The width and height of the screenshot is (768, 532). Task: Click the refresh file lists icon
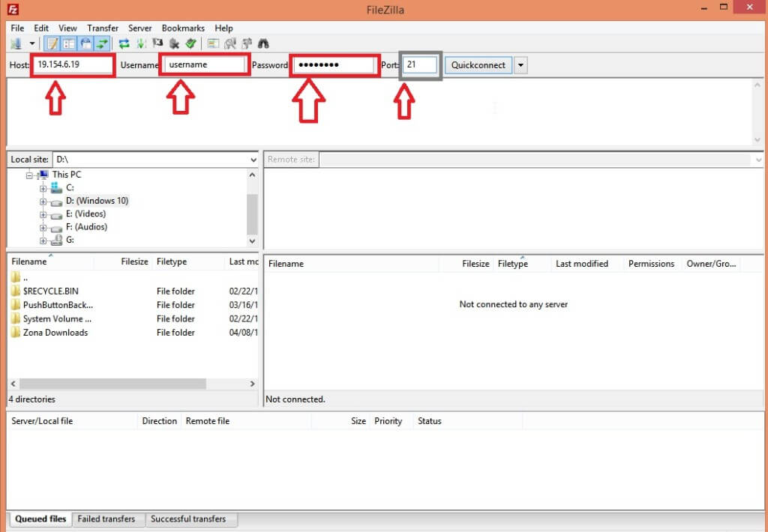[x=124, y=43]
